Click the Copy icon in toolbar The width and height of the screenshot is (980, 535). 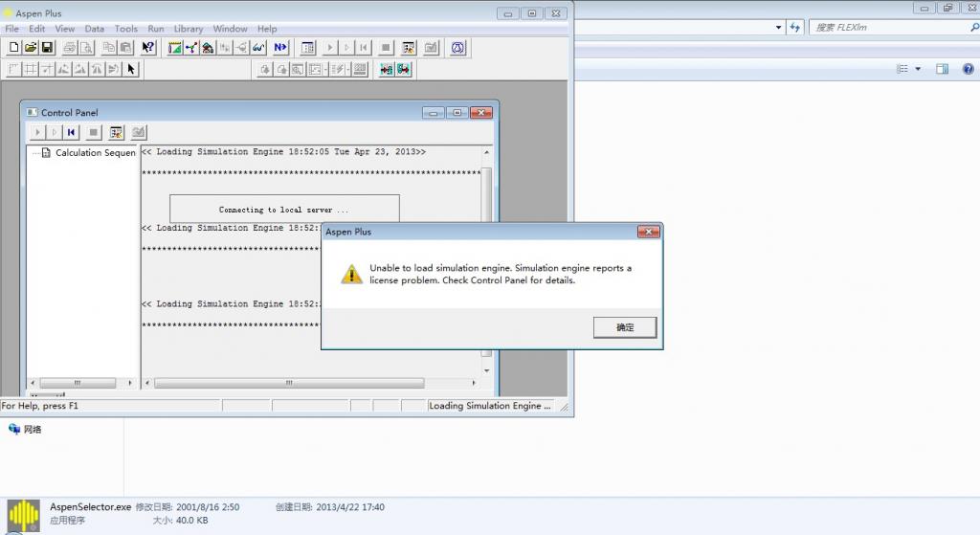109,48
